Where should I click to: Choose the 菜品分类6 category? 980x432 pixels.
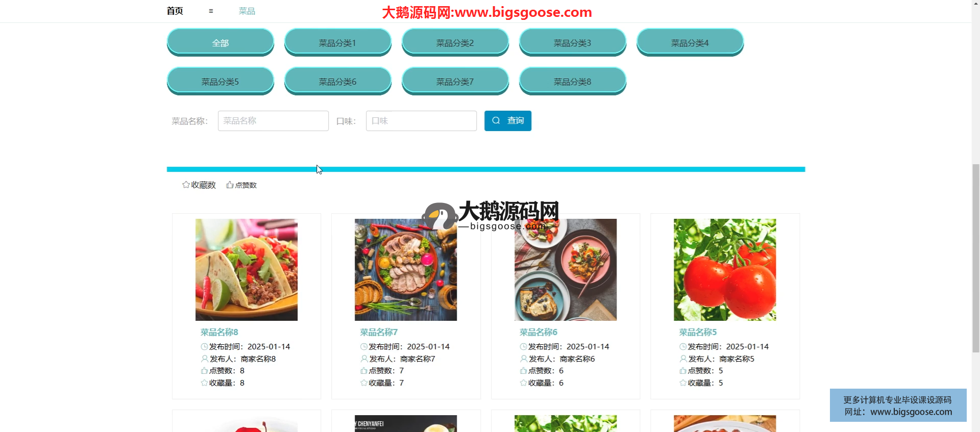pos(337,82)
